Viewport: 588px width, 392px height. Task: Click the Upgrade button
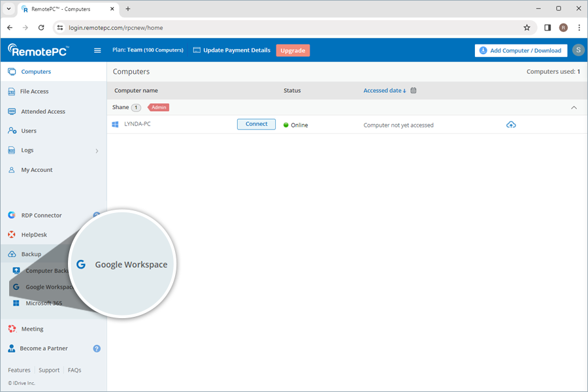click(x=293, y=50)
